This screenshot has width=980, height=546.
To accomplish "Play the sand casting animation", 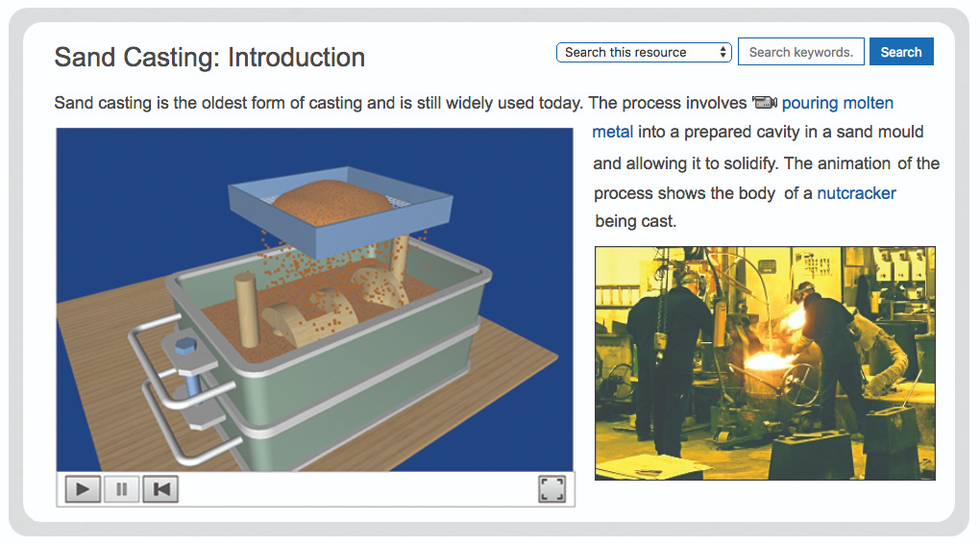I will 83,489.
